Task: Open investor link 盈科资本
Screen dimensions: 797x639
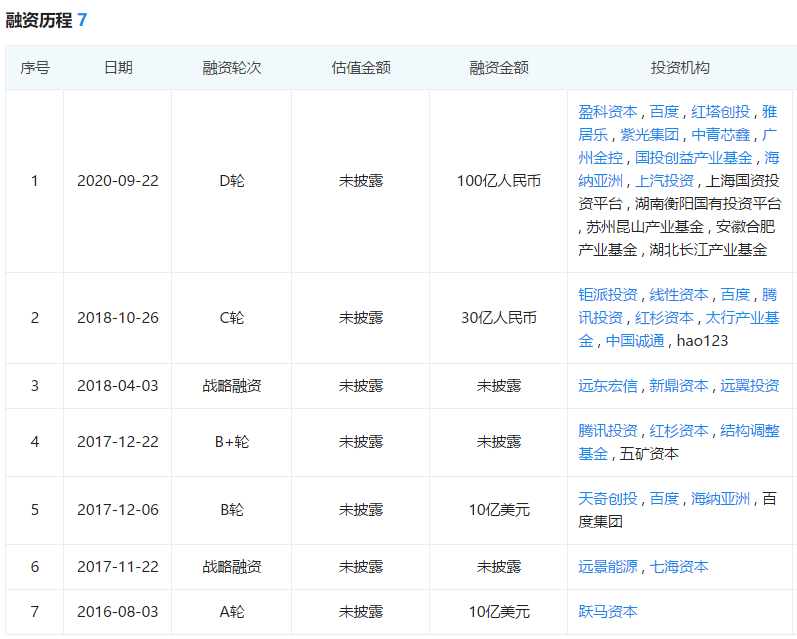Action: coord(607,112)
